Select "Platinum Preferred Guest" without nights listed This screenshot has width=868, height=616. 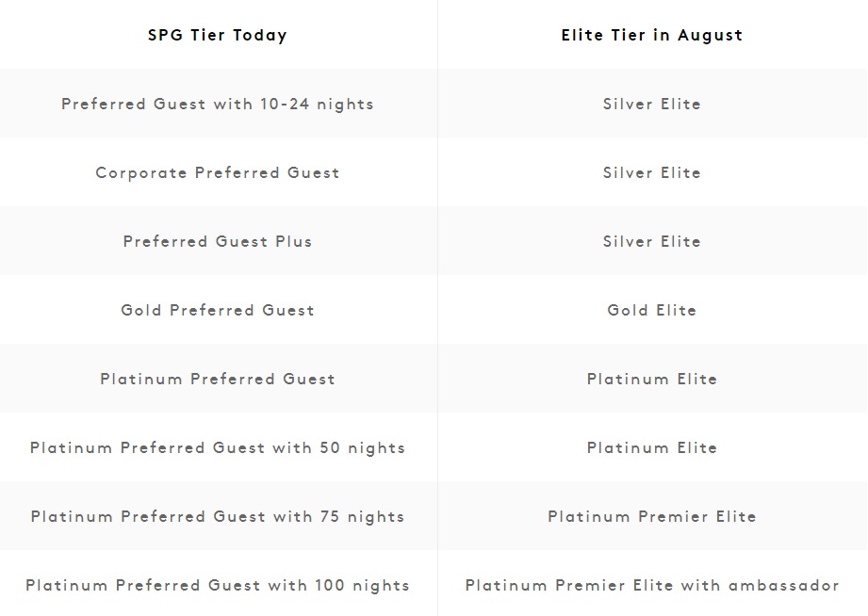point(218,380)
